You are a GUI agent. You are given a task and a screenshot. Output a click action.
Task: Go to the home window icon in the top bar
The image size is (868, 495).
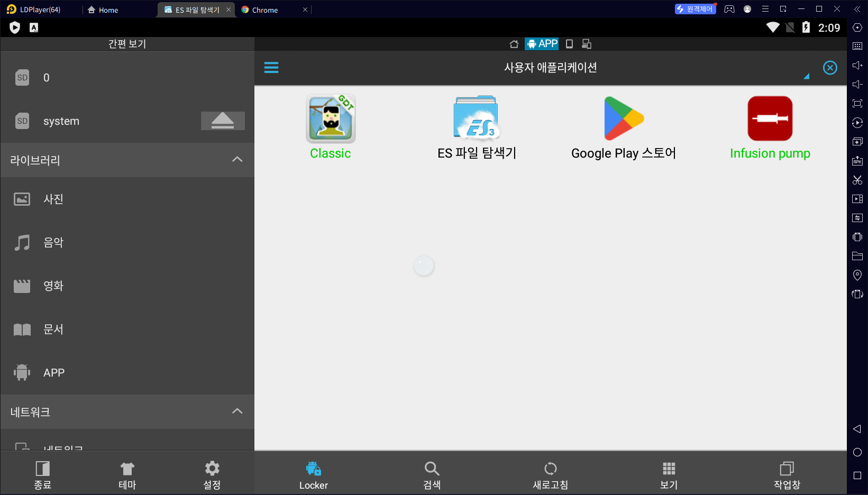click(x=514, y=44)
